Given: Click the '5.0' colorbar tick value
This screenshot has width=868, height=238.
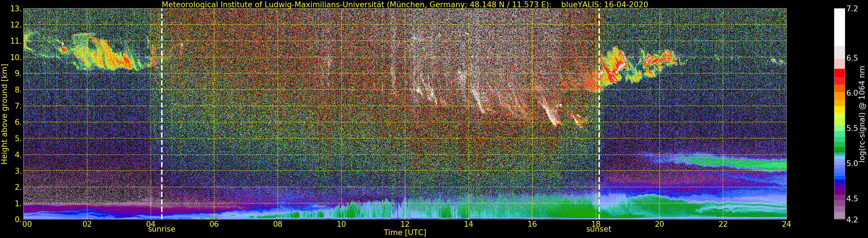Looking at the screenshot, I should click(x=852, y=163).
